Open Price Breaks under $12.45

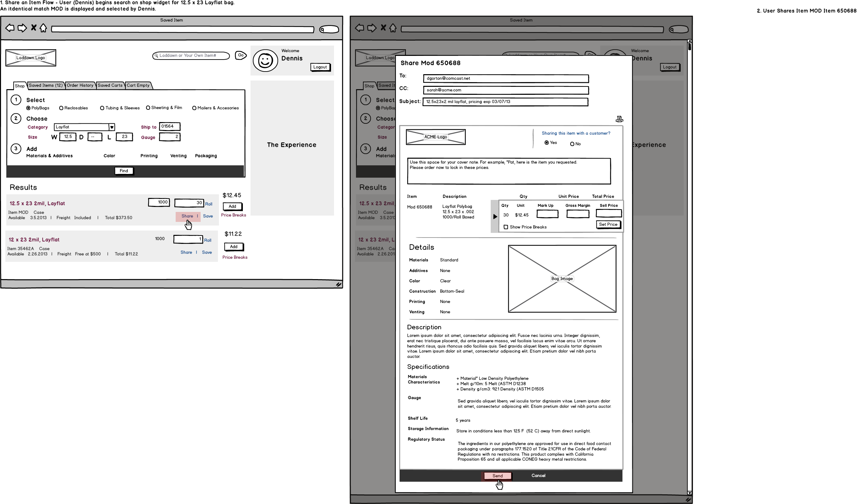click(234, 215)
